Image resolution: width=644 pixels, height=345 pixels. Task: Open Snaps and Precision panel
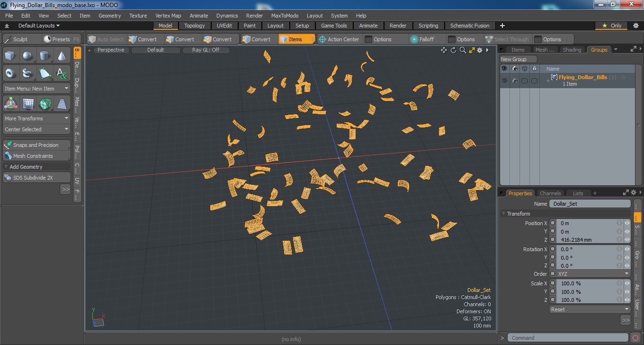pyautogui.click(x=36, y=145)
